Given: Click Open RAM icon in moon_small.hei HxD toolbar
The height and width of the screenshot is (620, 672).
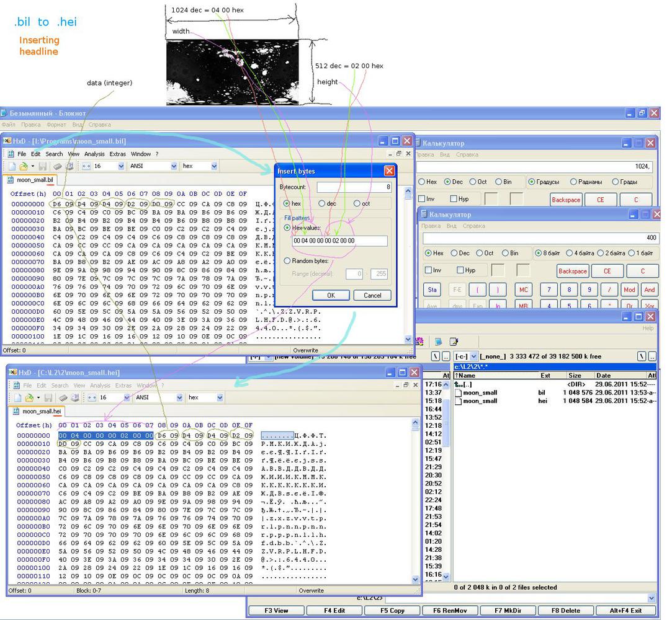Looking at the screenshot, I should [x=63, y=398].
